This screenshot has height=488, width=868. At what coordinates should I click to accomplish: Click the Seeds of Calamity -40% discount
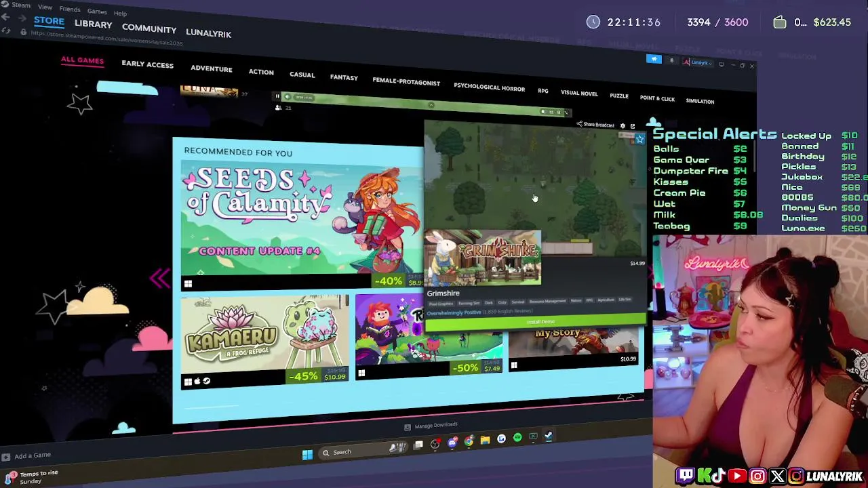tap(389, 281)
